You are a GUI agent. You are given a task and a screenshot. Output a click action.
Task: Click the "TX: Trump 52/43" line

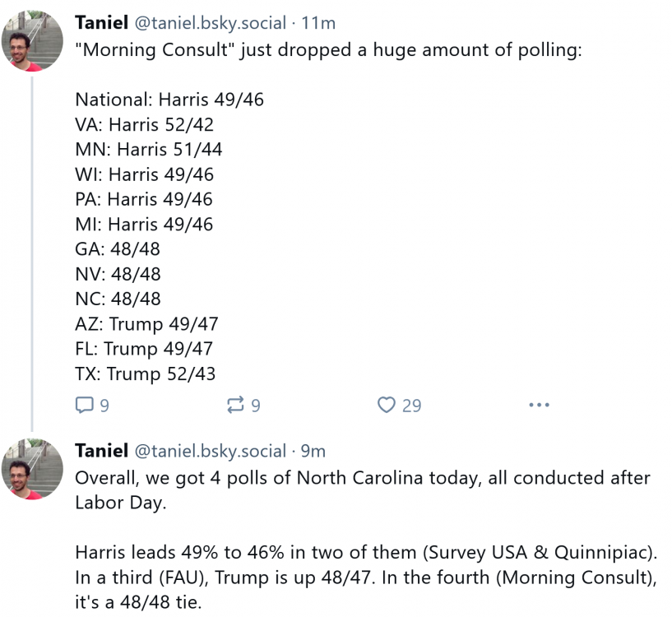(x=145, y=373)
